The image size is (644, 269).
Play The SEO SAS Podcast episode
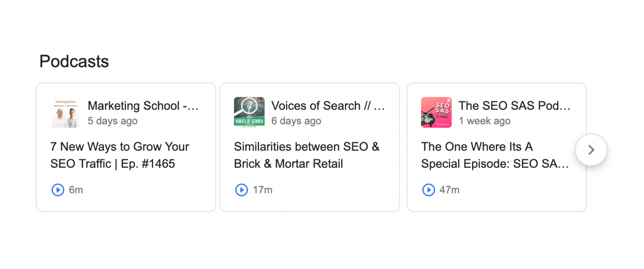428,190
